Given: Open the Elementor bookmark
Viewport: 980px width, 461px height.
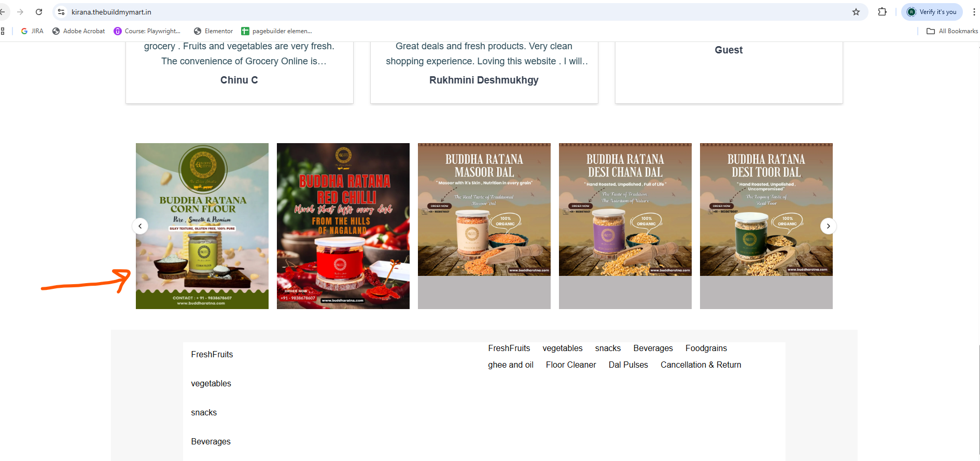Looking at the screenshot, I should (x=214, y=31).
